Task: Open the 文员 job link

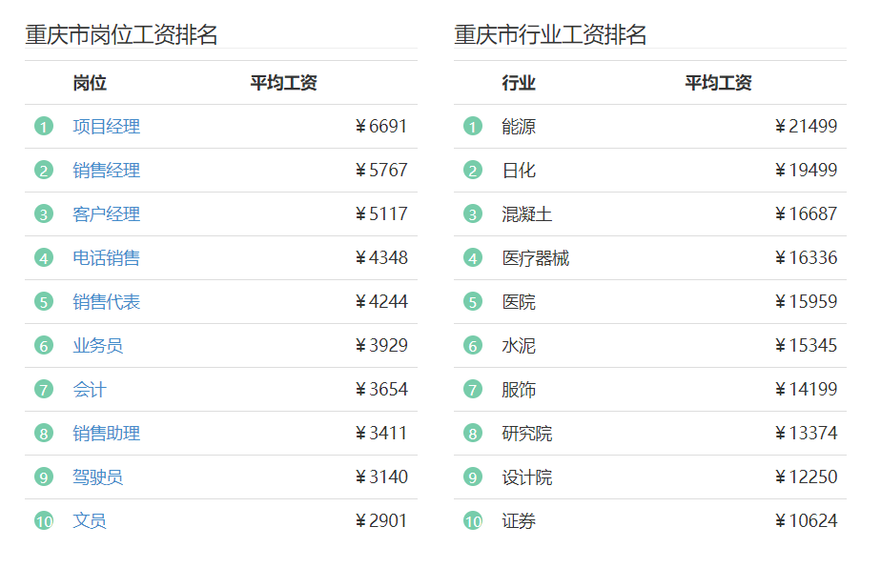Action: click(90, 520)
